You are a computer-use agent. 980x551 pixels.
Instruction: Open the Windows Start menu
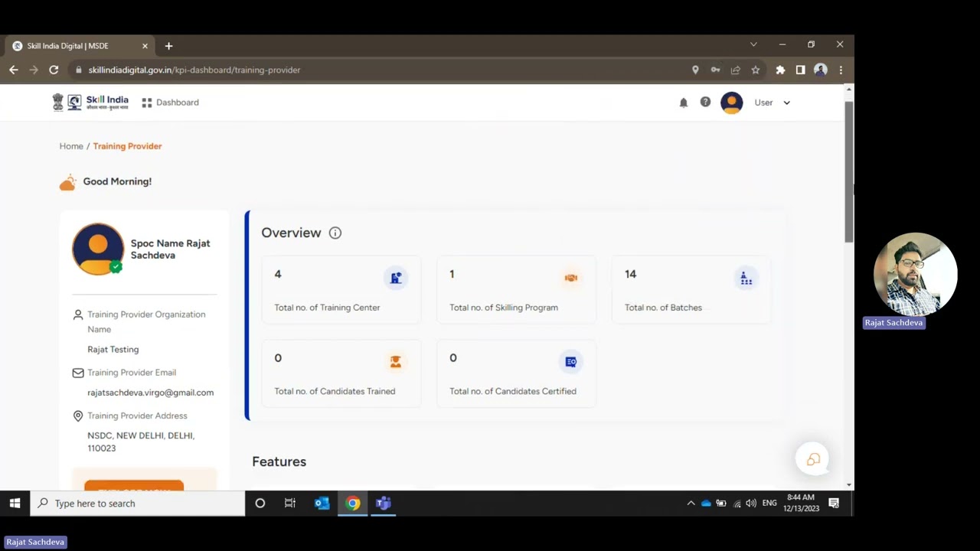15,503
